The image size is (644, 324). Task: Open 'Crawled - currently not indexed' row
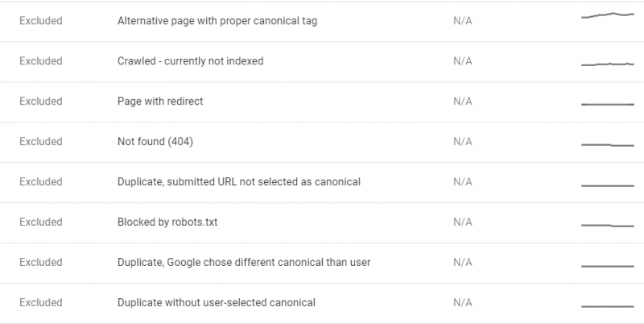click(322, 62)
